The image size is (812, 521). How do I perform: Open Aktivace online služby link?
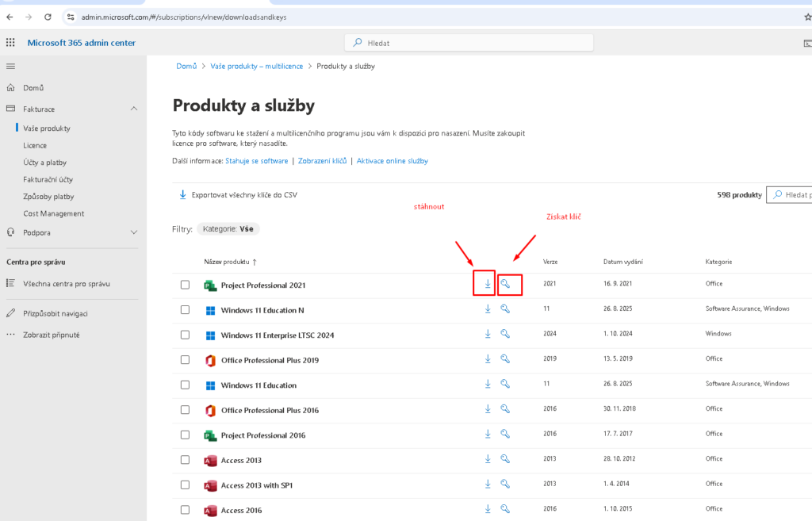392,161
